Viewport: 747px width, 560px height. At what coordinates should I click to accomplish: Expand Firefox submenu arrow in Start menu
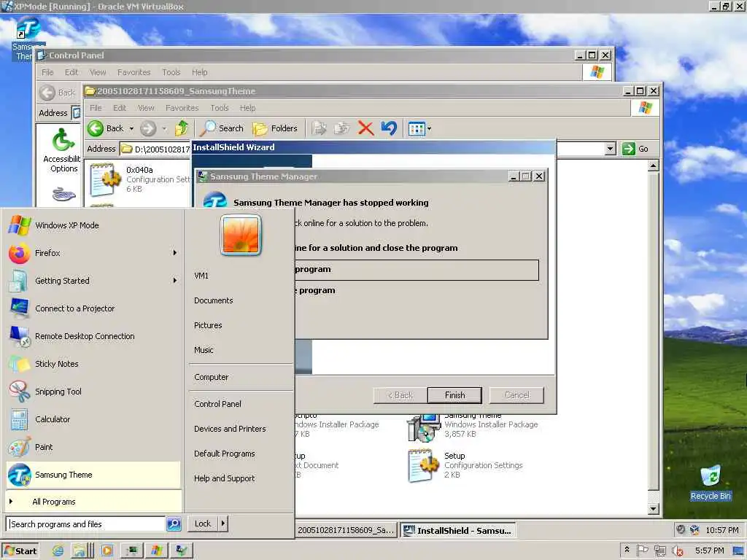[x=175, y=253]
